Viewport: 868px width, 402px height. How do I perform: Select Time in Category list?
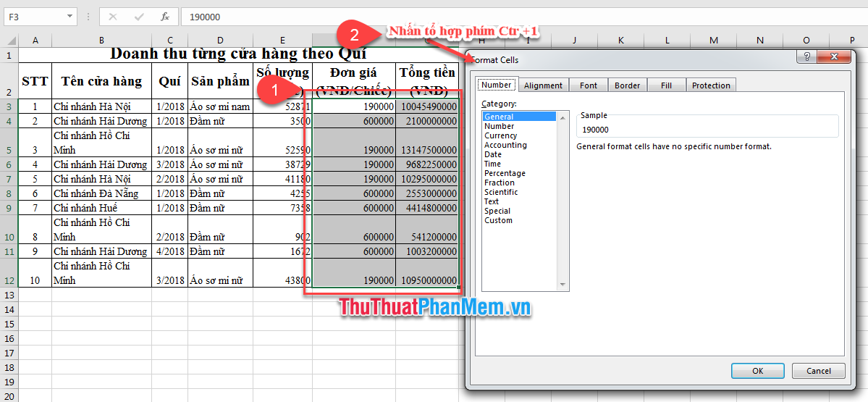pyautogui.click(x=519, y=164)
